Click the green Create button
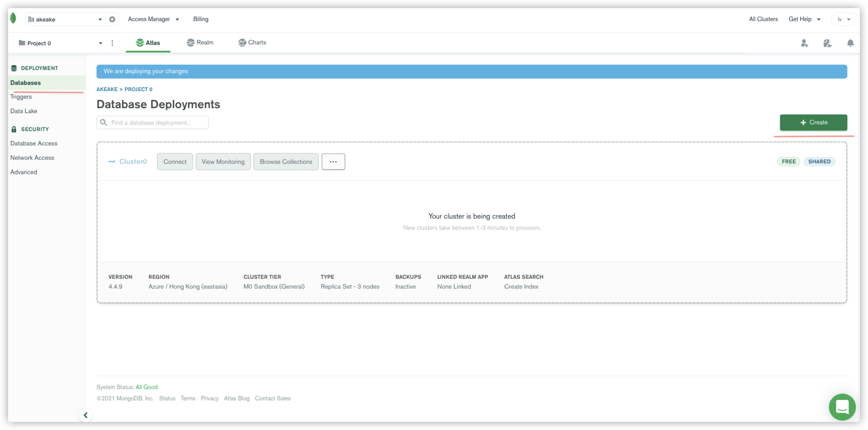 (x=813, y=122)
